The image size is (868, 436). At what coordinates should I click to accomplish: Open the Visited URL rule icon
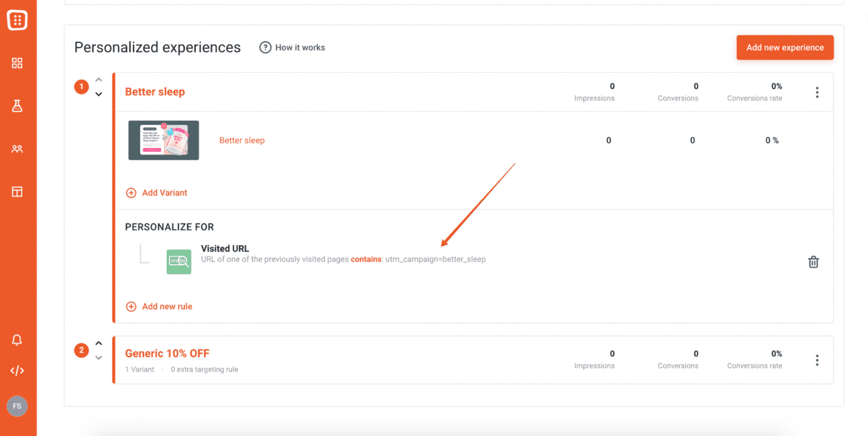179,261
